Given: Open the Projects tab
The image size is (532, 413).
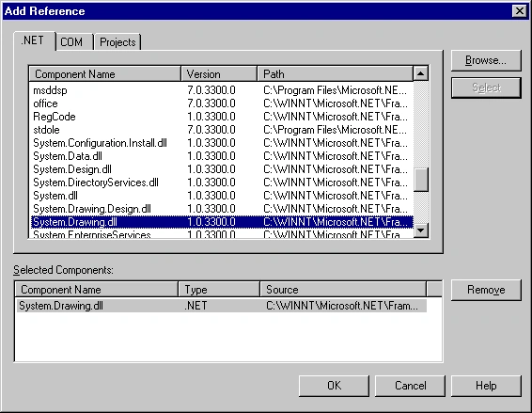Looking at the screenshot, I should [x=117, y=41].
